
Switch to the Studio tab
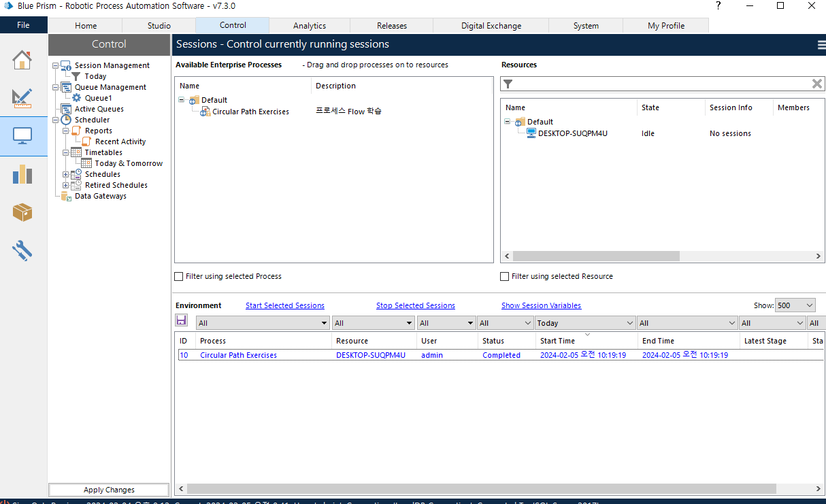click(159, 26)
